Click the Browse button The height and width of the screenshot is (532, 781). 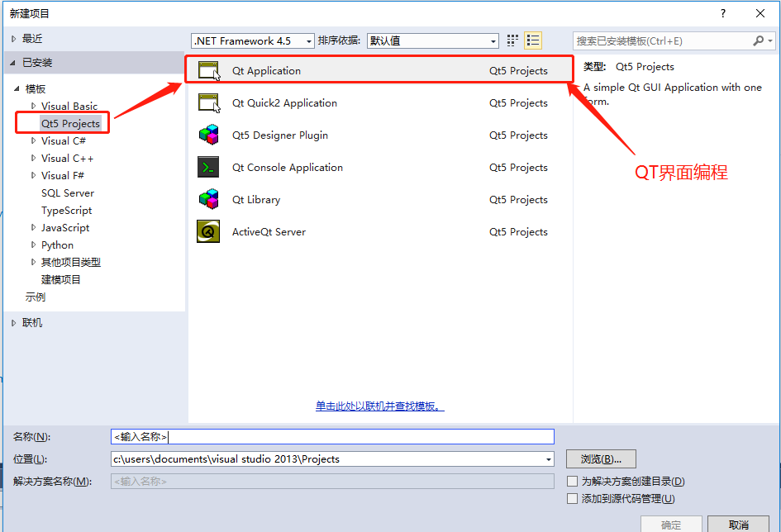click(x=601, y=458)
